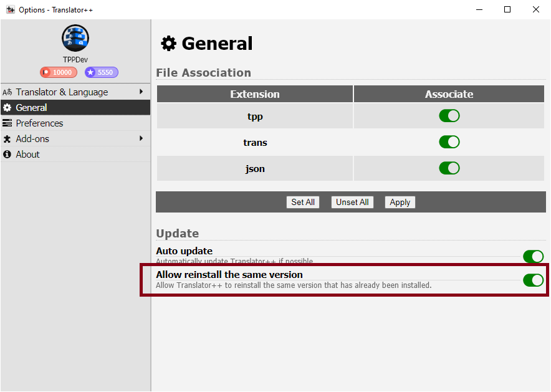The width and height of the screenshot is (551, 392).
Task: Click the trans extension cell
Action: pos(255,142)
